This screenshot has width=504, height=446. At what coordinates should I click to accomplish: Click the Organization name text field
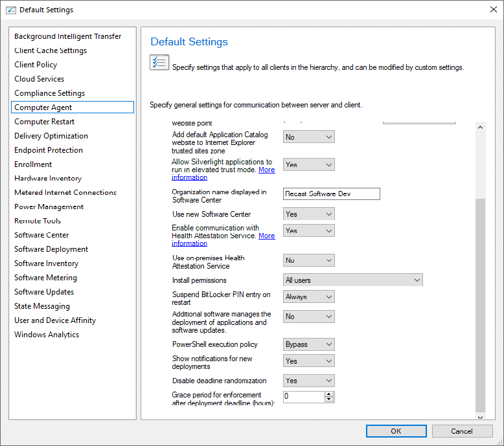pos(332,194)
